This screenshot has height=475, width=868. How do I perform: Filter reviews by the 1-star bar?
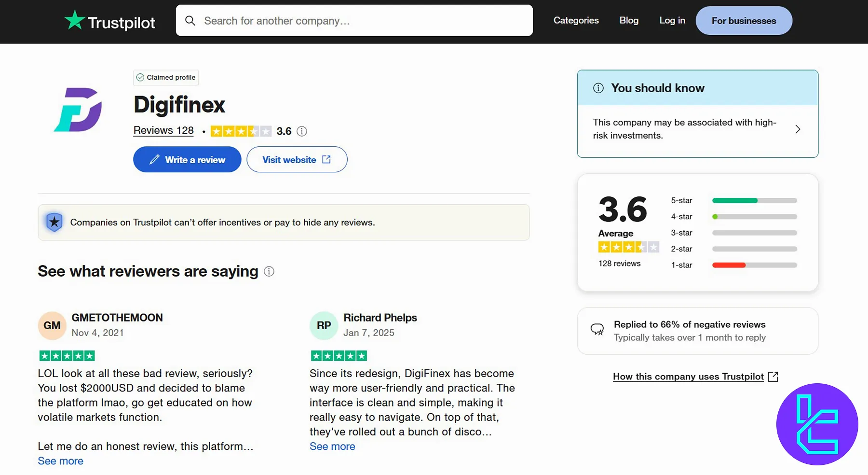pos(754,265)
